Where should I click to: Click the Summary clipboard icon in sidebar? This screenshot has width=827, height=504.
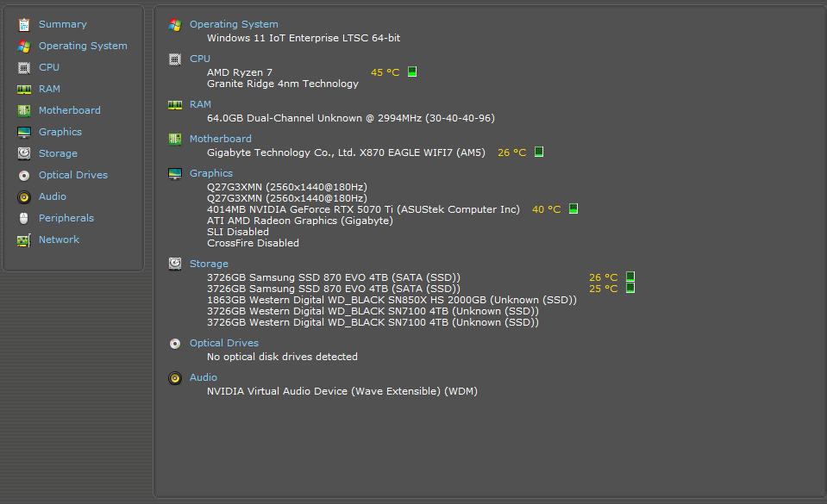pyautogui.click(x=24, y=25)
